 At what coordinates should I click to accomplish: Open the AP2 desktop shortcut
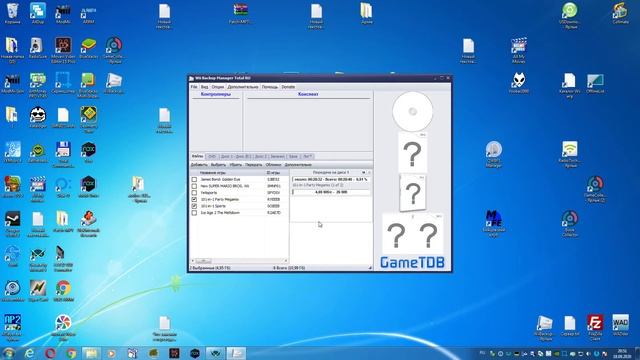tap(13, 327)
